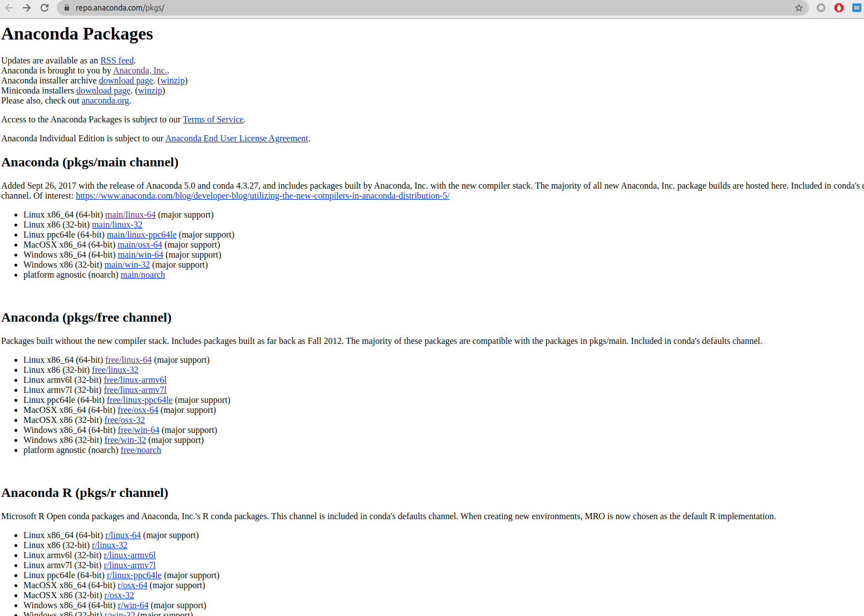Open the red ad blocker extension icon
Viewport: 864px width, 616px height.
tap(839, 8)
